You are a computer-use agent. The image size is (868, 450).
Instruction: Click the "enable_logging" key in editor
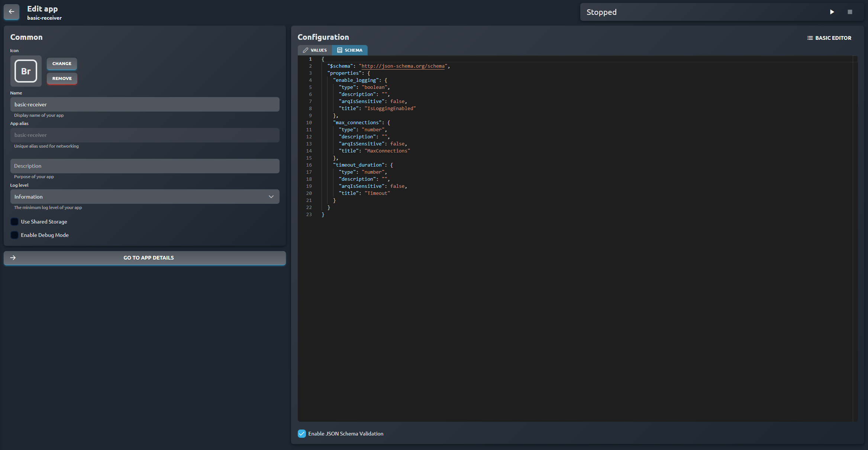tap(356, 80)
